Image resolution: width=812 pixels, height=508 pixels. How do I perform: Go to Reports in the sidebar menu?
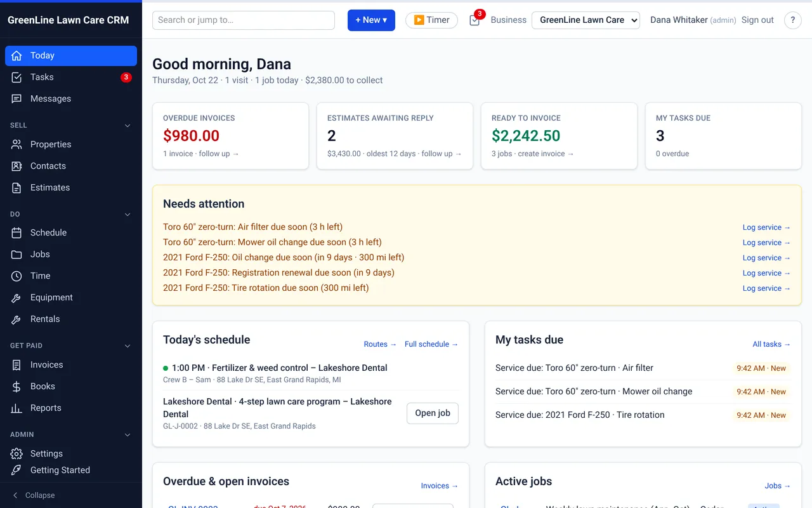[71, 408]
